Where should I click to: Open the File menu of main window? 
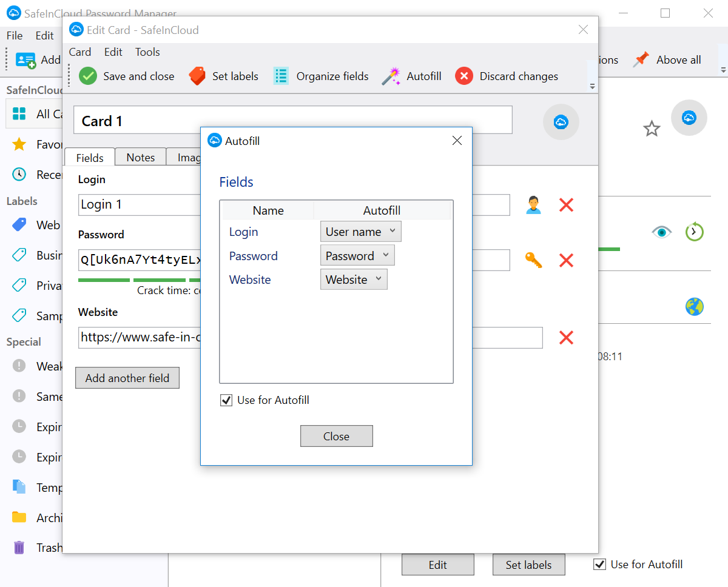[15, 36]
